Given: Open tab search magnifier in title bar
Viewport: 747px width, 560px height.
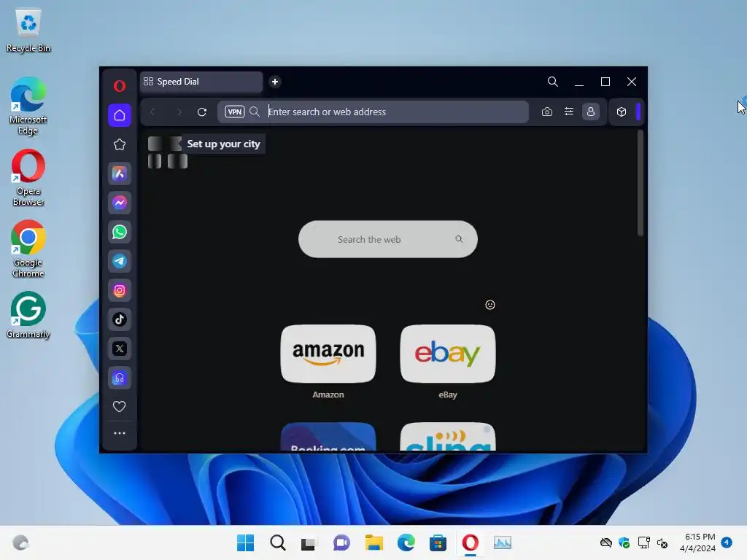Looking at the screenshot, I should (x=553, y=82).
